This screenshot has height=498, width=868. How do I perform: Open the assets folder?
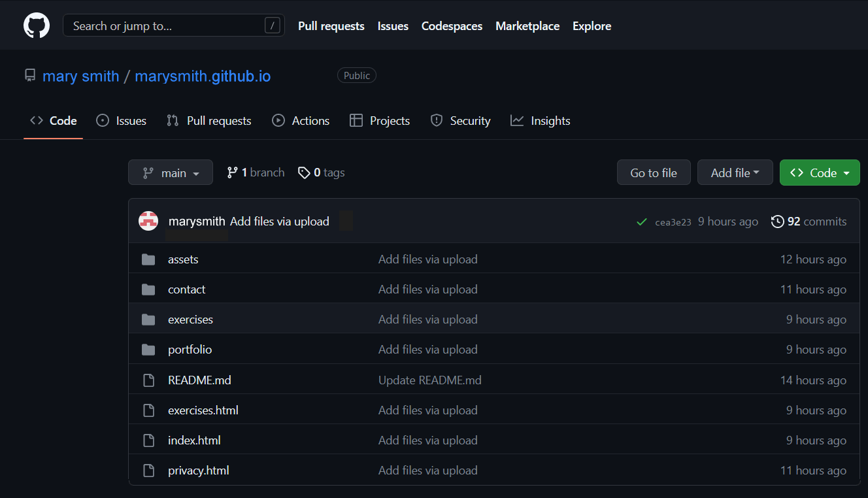coord(183,259)
